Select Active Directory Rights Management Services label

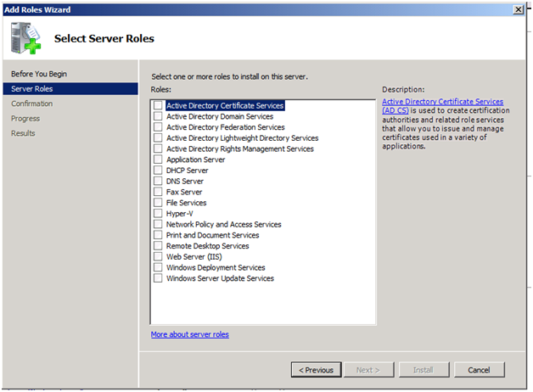click(x=240, y=149)
